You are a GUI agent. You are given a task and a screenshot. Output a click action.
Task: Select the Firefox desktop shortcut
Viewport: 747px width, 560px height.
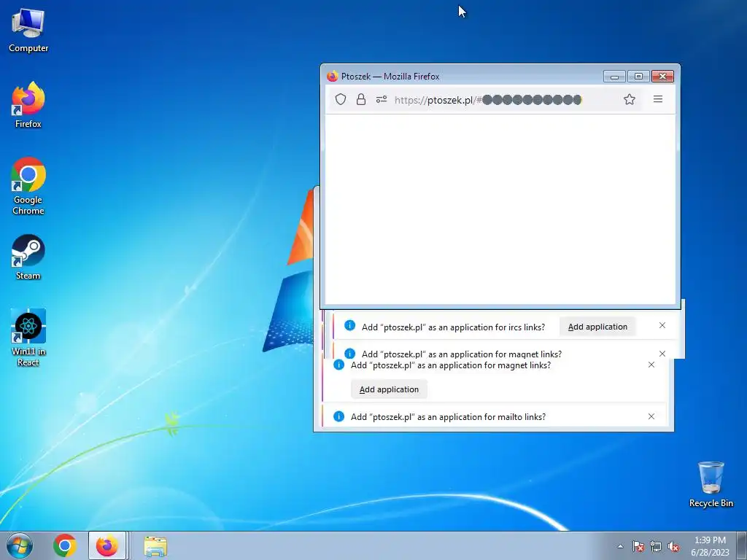click(28, 105)
